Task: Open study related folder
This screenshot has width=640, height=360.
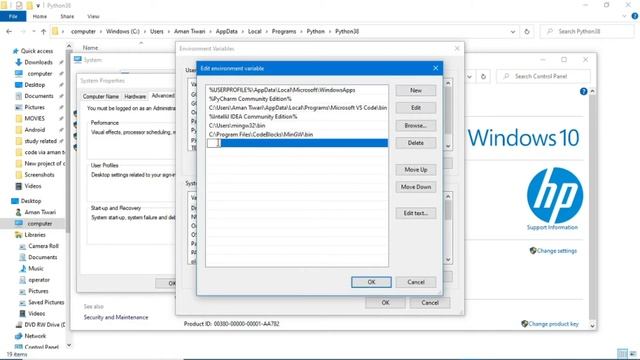Action: (x=40, y=141)
